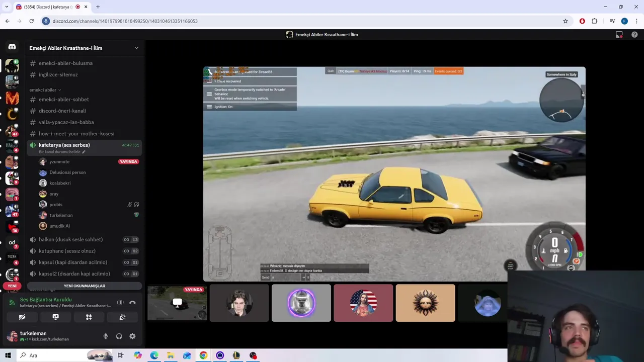The image size is (644, 362).
Task: Join voice channel balkon (dusuk sesle sohbet)
Action: click(x=84, y=240)
